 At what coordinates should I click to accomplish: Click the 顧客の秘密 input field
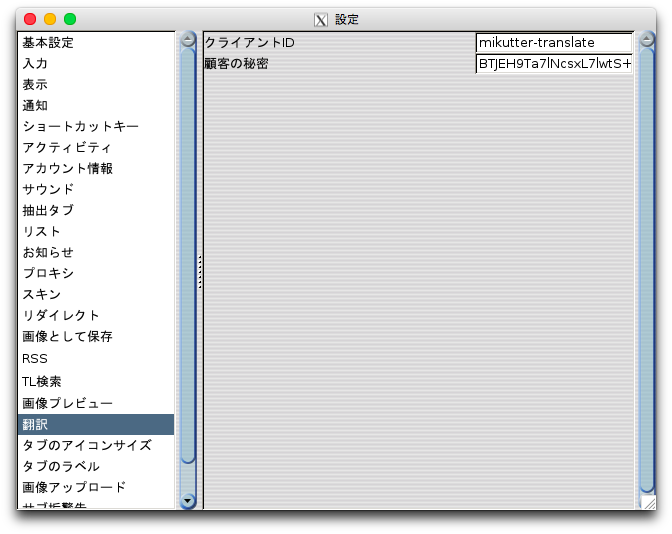554,63
